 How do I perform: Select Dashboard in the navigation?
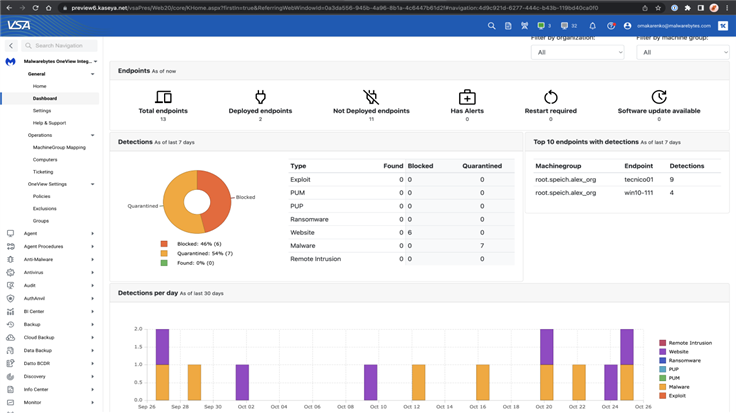(x=45, y=99)
